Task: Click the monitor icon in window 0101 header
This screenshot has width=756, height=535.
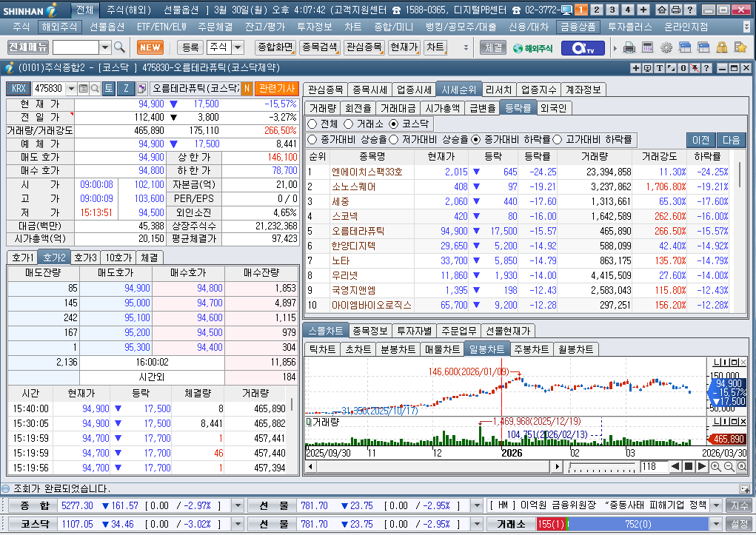Action: pos(647,68)
